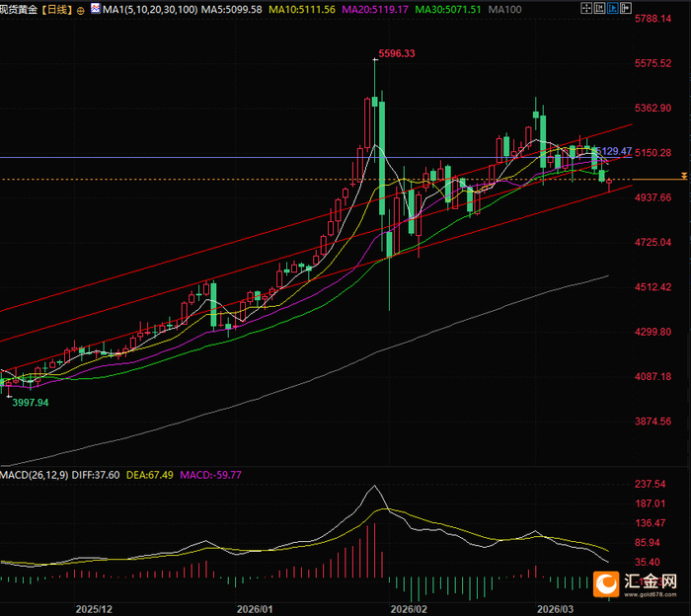Click the 3997.94 low price label
The image size is (691, 616).
31,403
